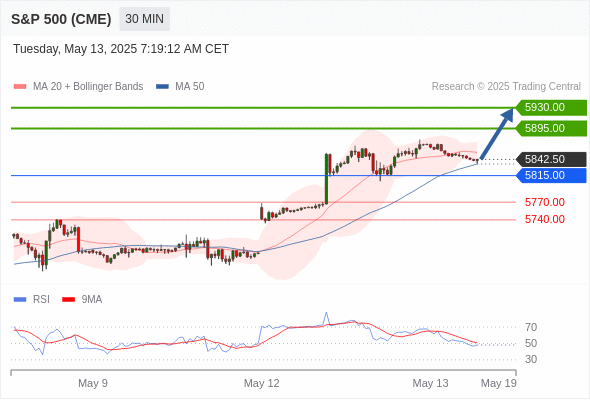The width and height of the screenshot is (590, 400).
Task: Click the 5770.00 support level label
Action: [x=544, y=202]
